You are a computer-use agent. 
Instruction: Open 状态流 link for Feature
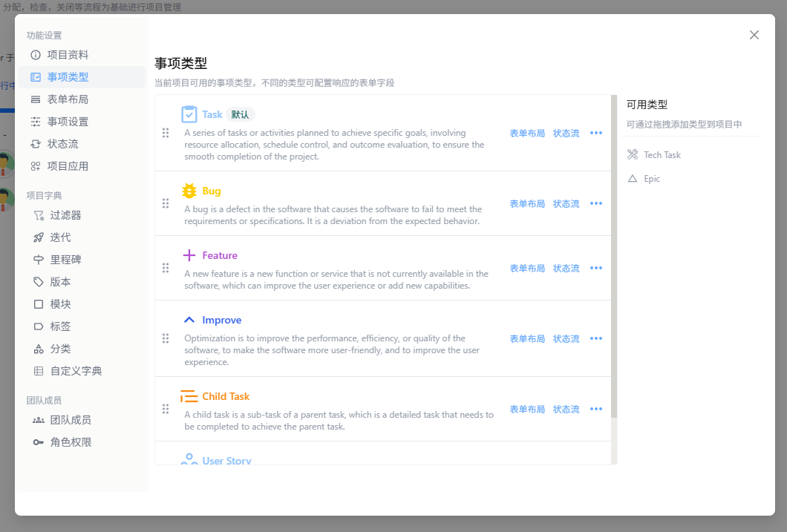[x=566, y=269]
